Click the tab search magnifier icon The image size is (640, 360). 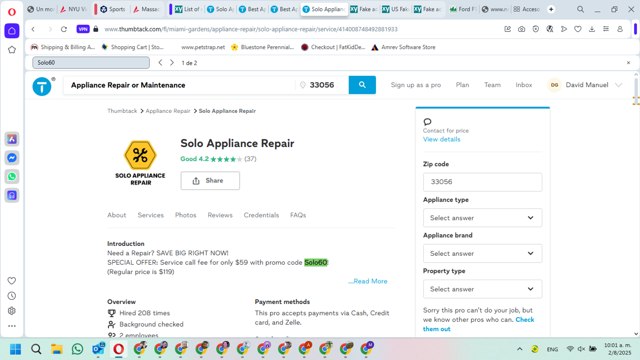coord(580,9)
